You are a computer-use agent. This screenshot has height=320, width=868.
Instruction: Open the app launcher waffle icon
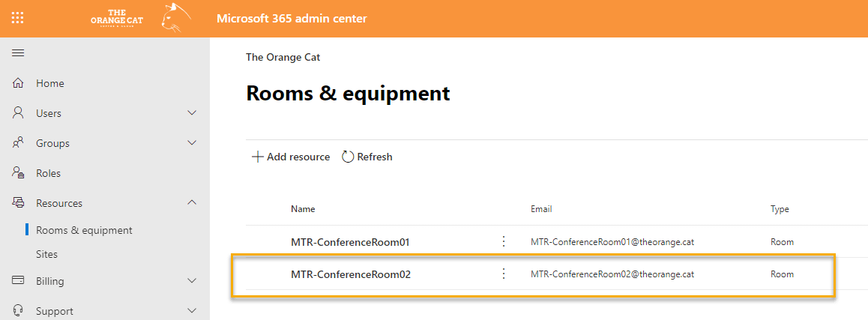tap(18, 18)
